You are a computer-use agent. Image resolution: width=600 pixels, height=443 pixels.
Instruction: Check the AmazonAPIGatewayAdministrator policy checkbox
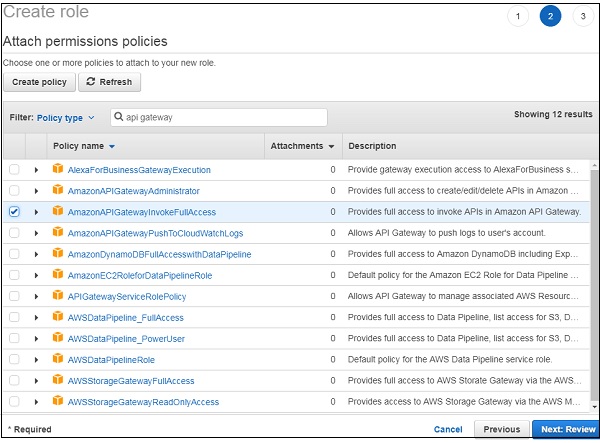click(14, 191)
